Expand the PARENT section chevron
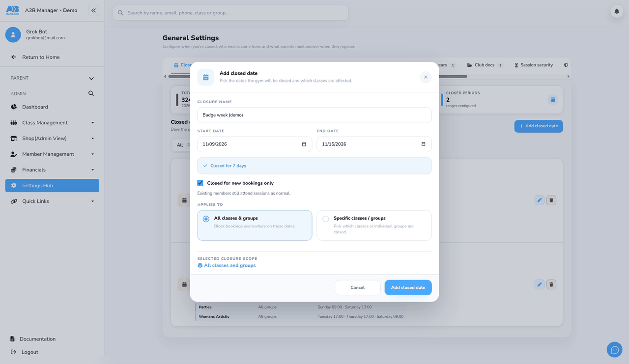Image resolution: width=629 pixels, height=364 pixels. click(91, 78)
